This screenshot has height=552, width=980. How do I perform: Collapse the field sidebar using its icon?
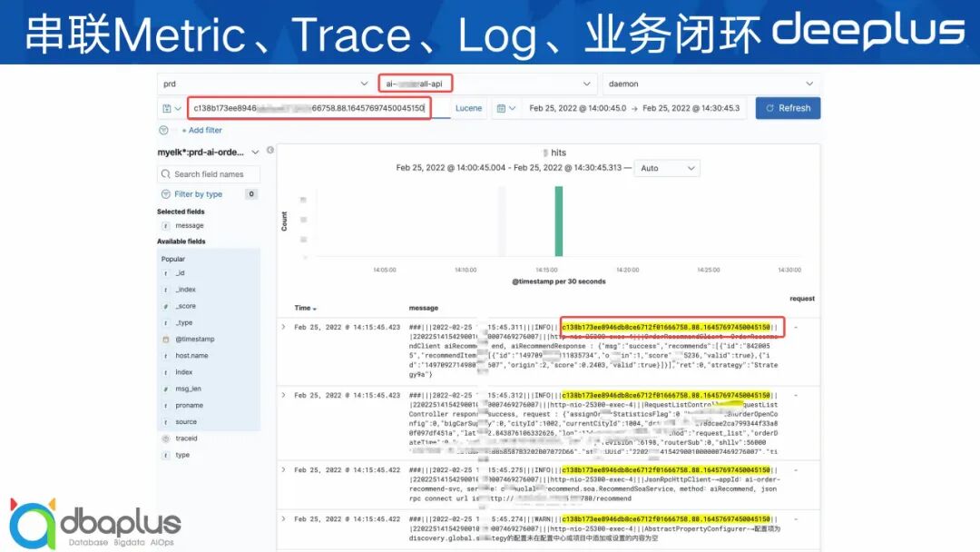[270, 150]
